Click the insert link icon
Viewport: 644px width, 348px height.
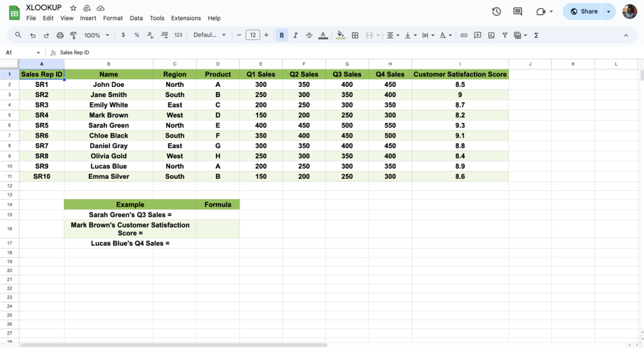click(x=464, y=35)
